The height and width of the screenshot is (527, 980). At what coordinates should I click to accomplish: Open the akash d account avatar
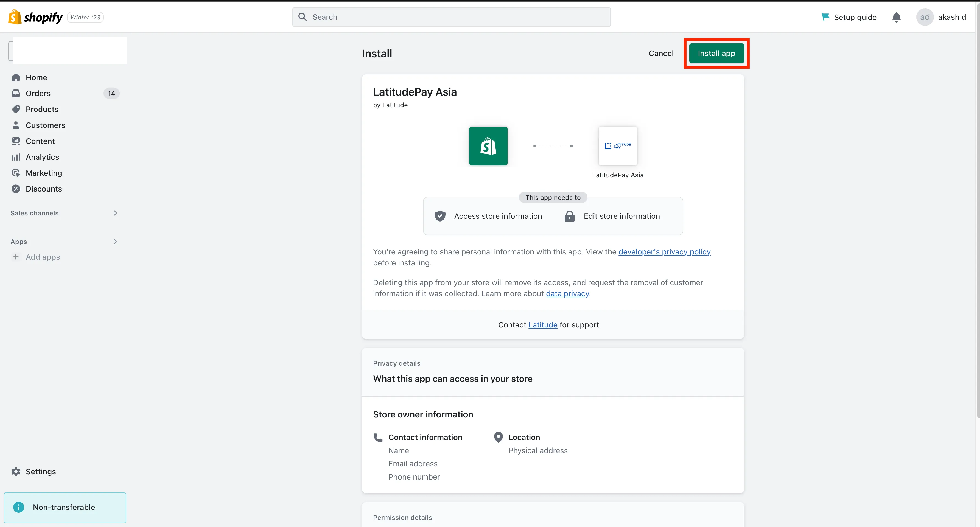(925, 17)
